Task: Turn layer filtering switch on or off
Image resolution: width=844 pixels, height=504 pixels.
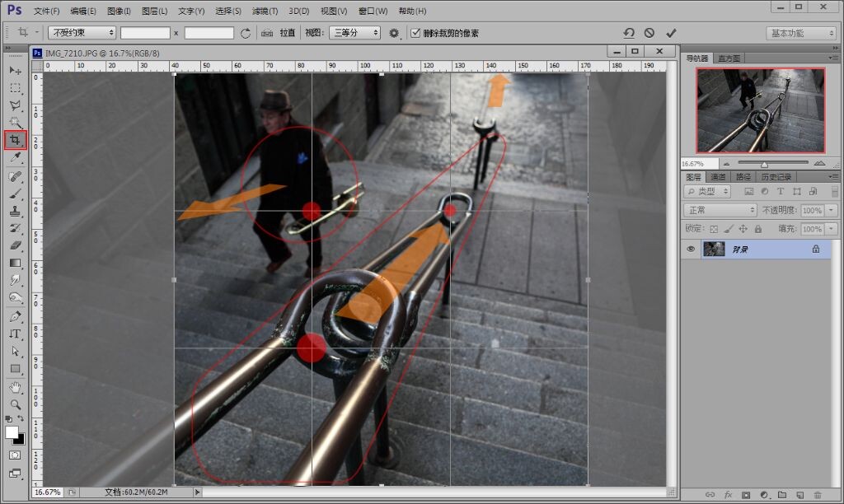Action: coord(835,192)
